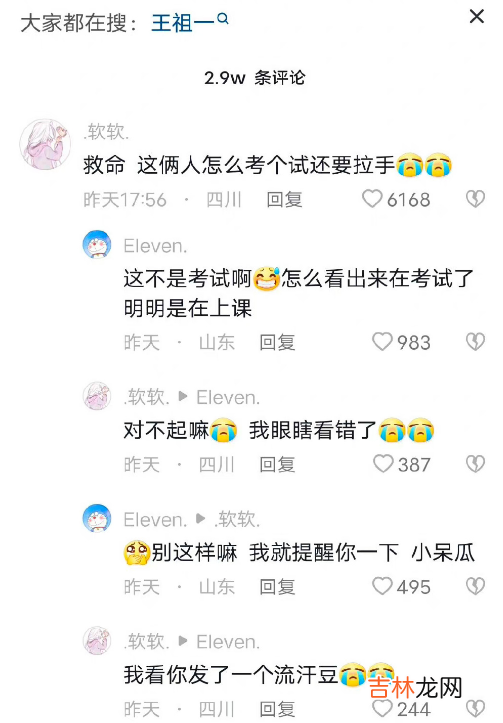This screenshot has width=503, height=723.
Task: Open username Eleven. on first reply
Action: point(155,246)
